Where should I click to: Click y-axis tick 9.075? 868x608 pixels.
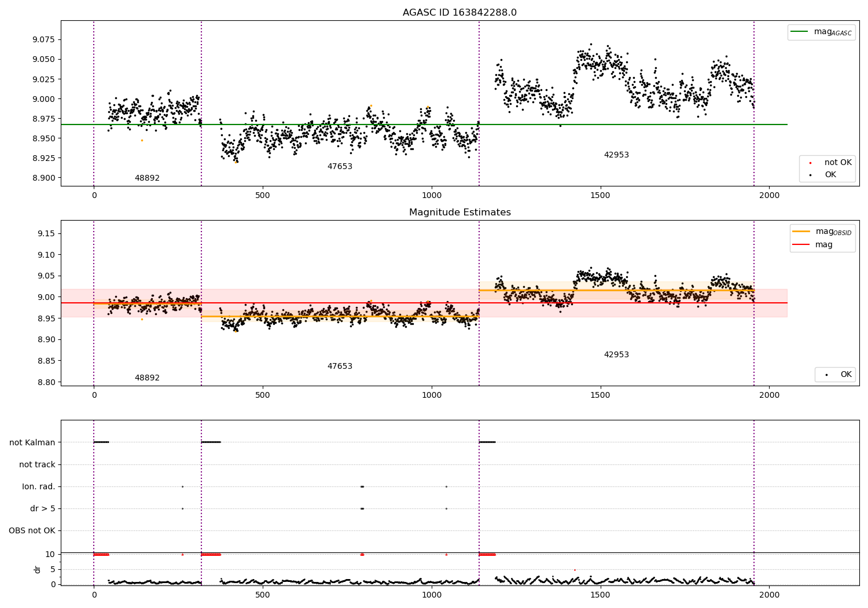pyautogui.click(x=43, y=40)
